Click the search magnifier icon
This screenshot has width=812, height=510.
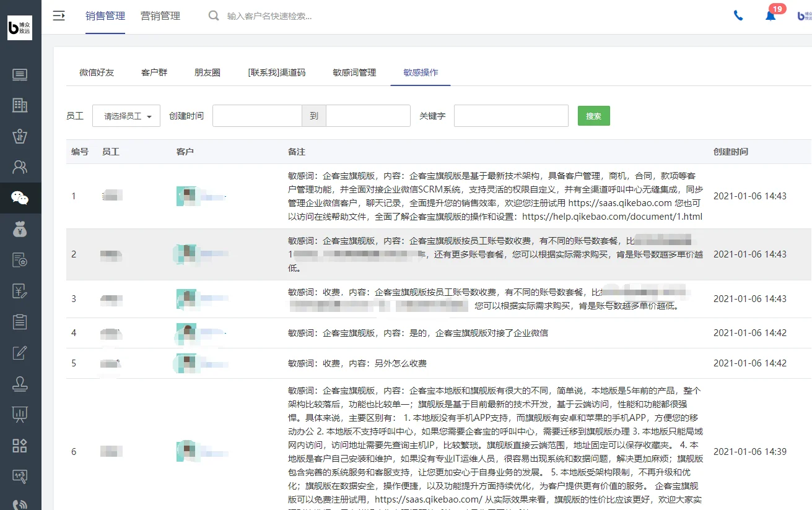214,15
